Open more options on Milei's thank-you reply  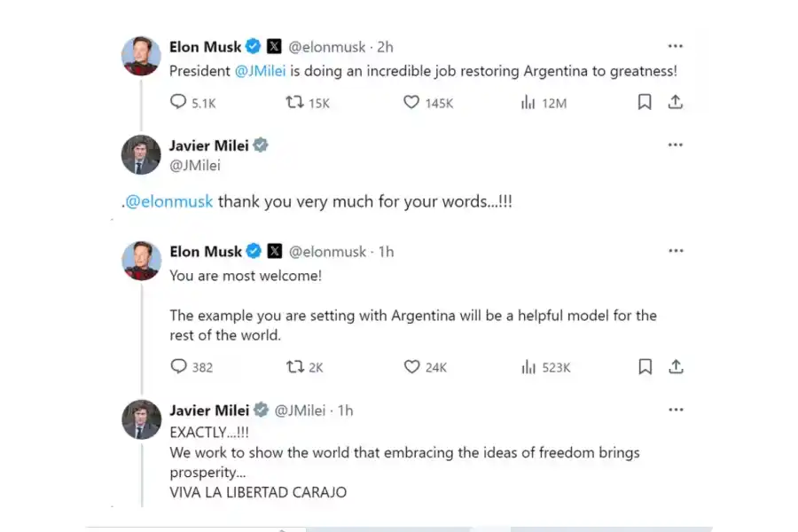click(x=676, y=145)
